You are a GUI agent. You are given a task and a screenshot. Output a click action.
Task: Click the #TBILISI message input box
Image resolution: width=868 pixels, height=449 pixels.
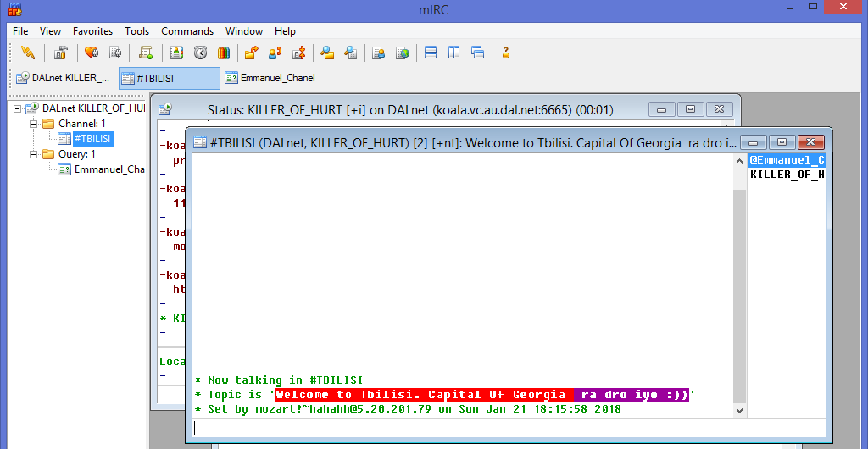509,427
